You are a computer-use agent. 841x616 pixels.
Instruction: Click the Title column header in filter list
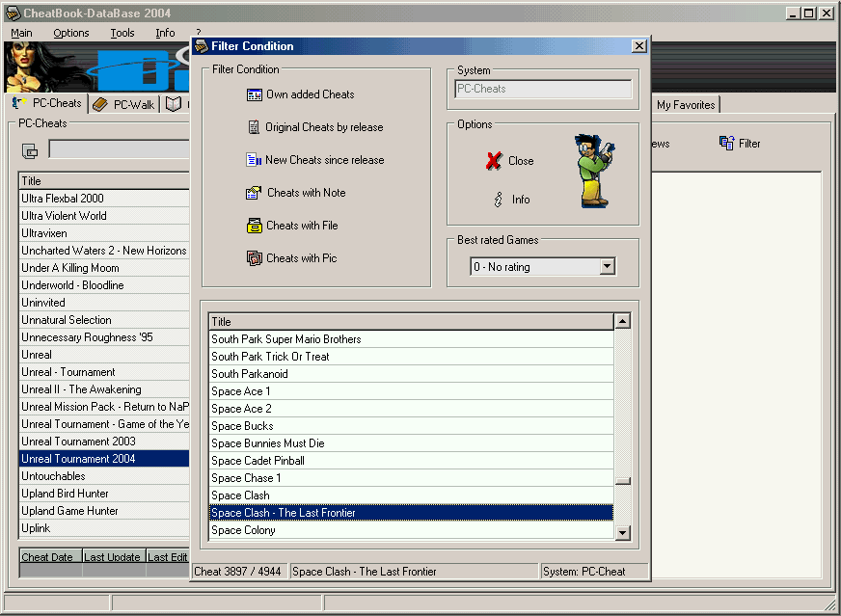pyautogui.click(x=410, y=322)
